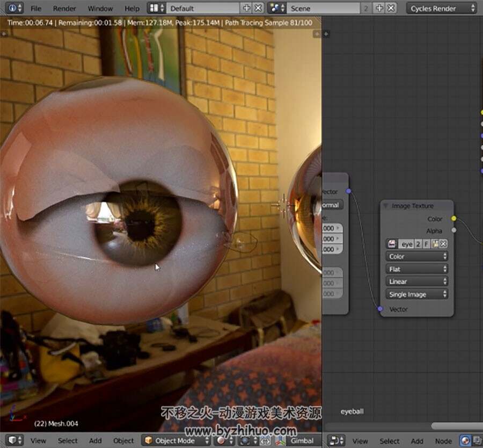This screenshot has height=448, width=483.
Task: Open the node editor Select menu
Action: [x=389, y=441]
